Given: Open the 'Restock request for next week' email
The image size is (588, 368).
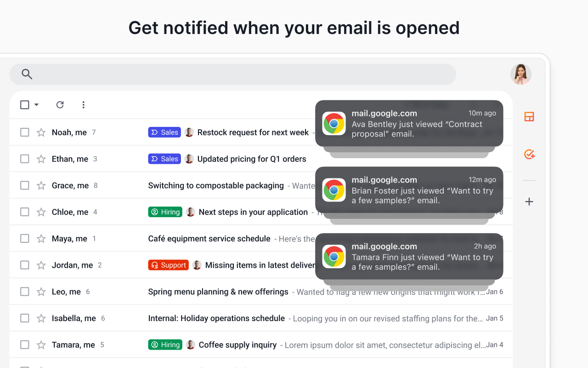Looking at the screenshot, I should click(x=253, y=132).
